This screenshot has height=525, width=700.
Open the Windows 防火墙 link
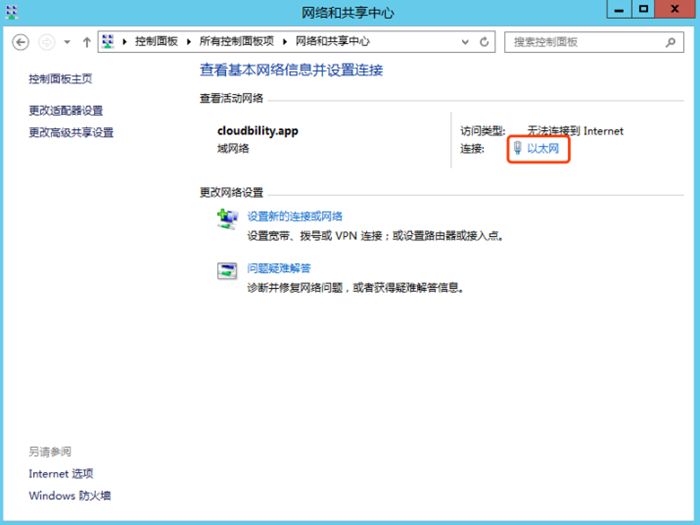click(x=70, y=496)
